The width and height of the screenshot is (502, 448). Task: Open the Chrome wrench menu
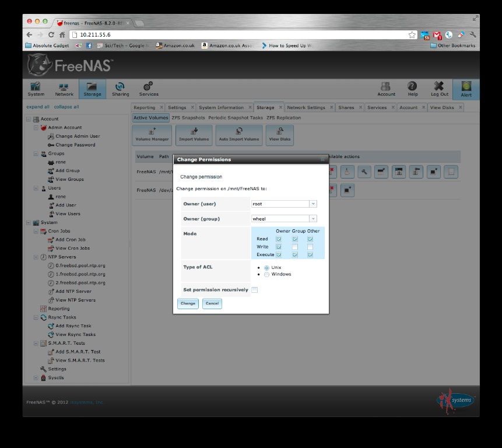473,34
